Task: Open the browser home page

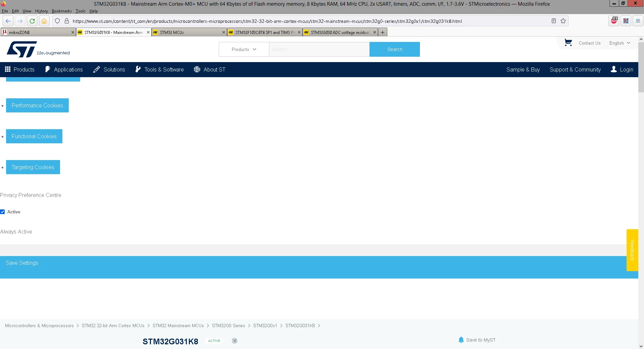Action: pyautogui.click(x=44, y=21)
